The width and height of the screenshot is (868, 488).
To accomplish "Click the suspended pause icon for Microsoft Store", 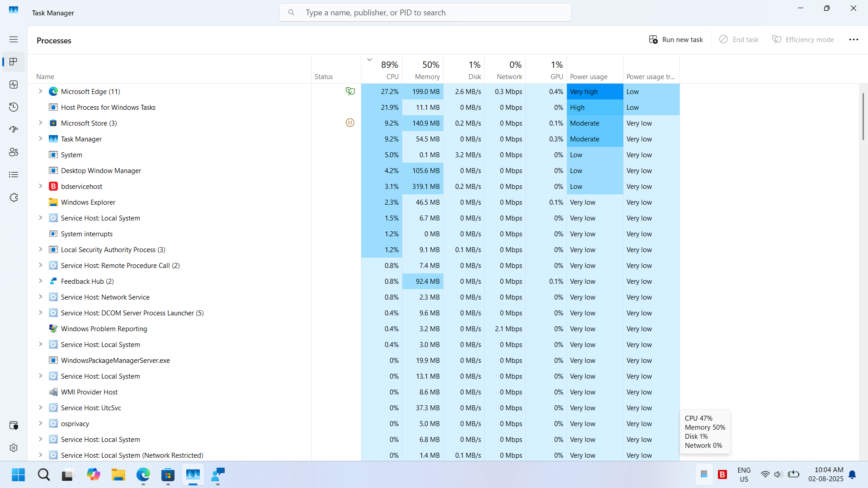I will 350,123.
